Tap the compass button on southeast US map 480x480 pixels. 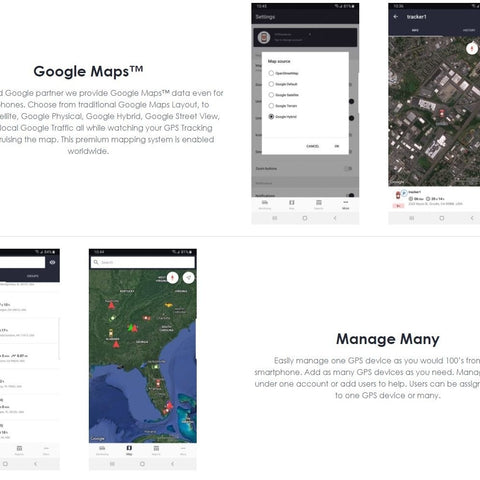[x=172, y=278]
